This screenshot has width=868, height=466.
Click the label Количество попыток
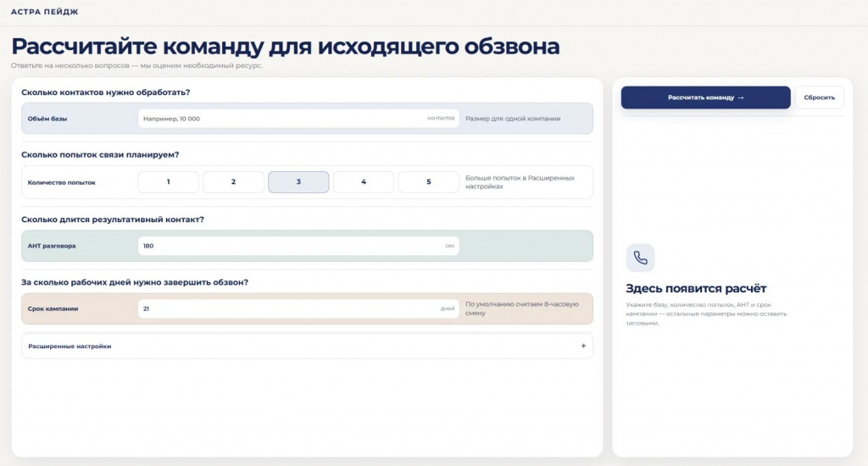[x=61, y=182]
